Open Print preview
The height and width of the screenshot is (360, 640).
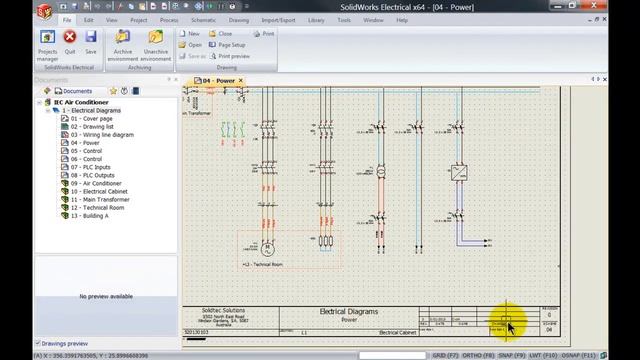click(x=229, y=56)
